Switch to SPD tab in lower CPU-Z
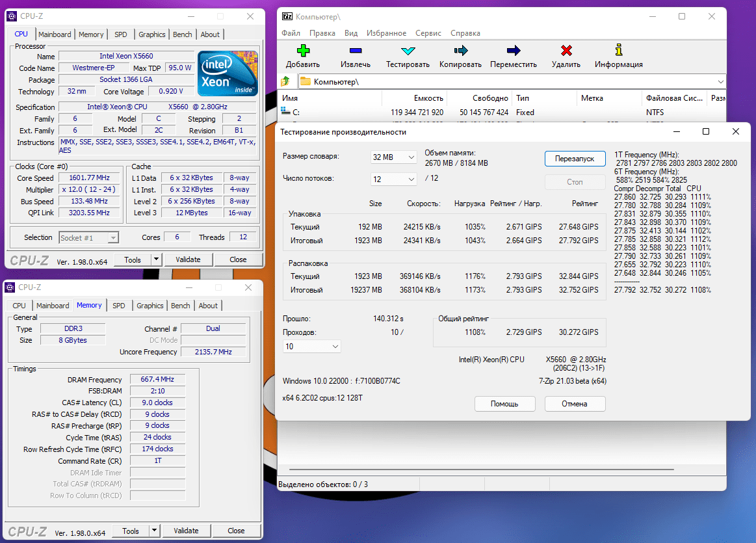This screenshot has height=543, width=756. (x=118, y=306)
